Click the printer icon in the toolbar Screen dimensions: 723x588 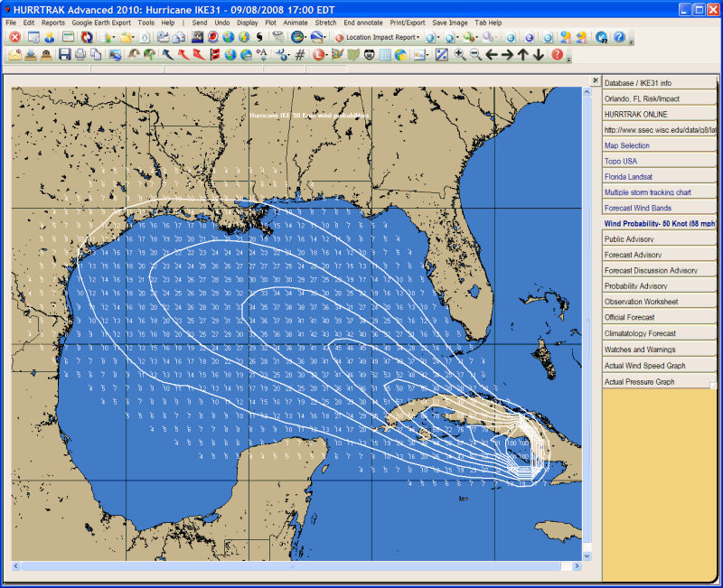pos(80,55)
